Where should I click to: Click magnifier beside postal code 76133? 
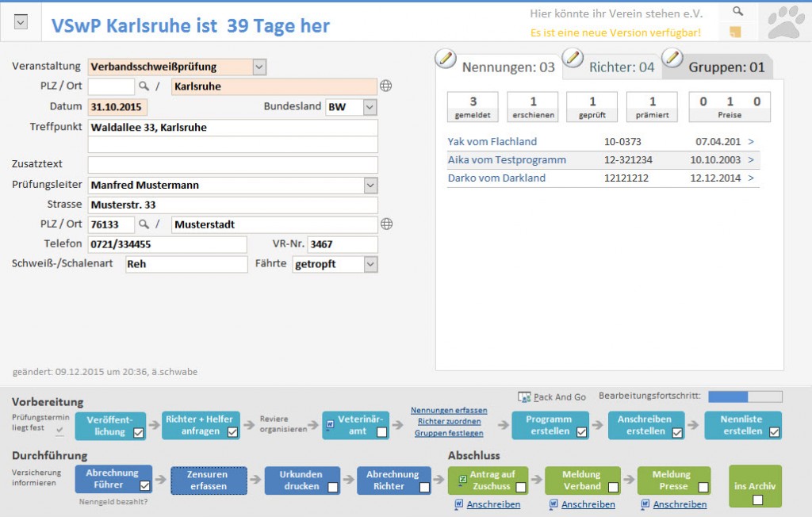coord(144,224)
